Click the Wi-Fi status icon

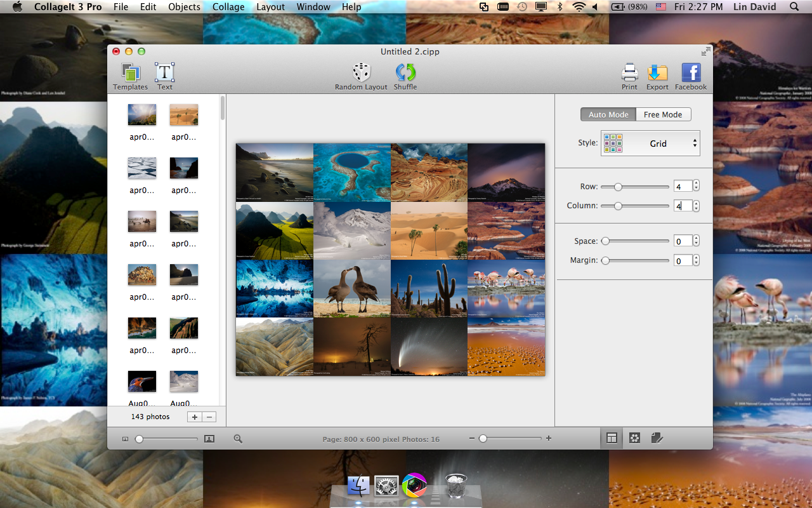pyautogui.click(x=579, y=7)
